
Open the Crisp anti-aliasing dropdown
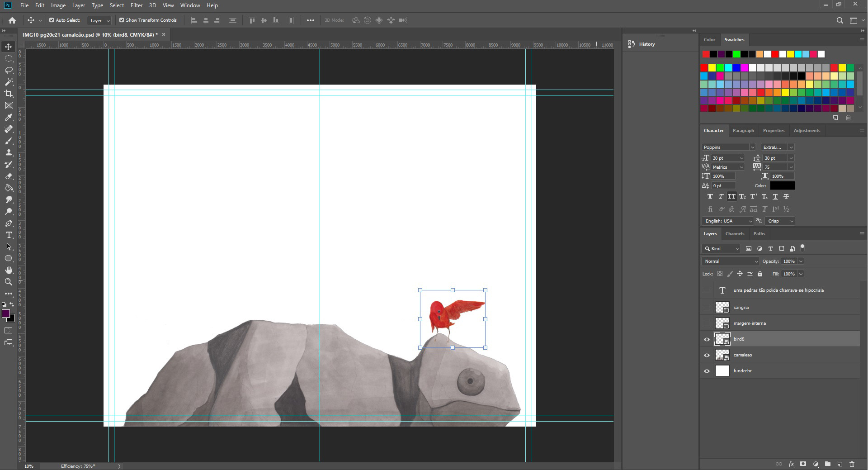780,221
